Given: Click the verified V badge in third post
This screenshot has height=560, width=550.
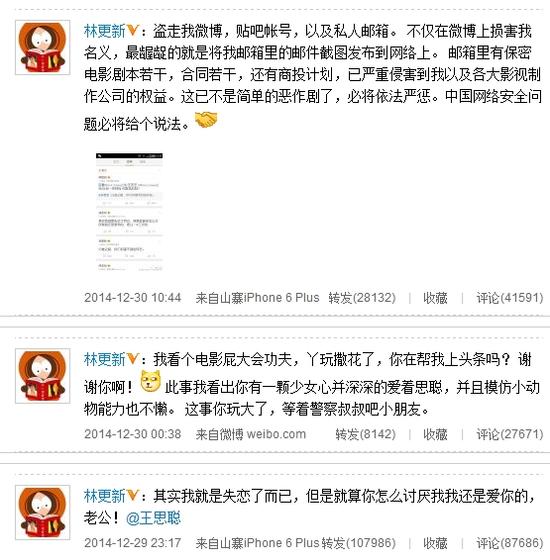Looking at the screenshot, I should (132, 496).
